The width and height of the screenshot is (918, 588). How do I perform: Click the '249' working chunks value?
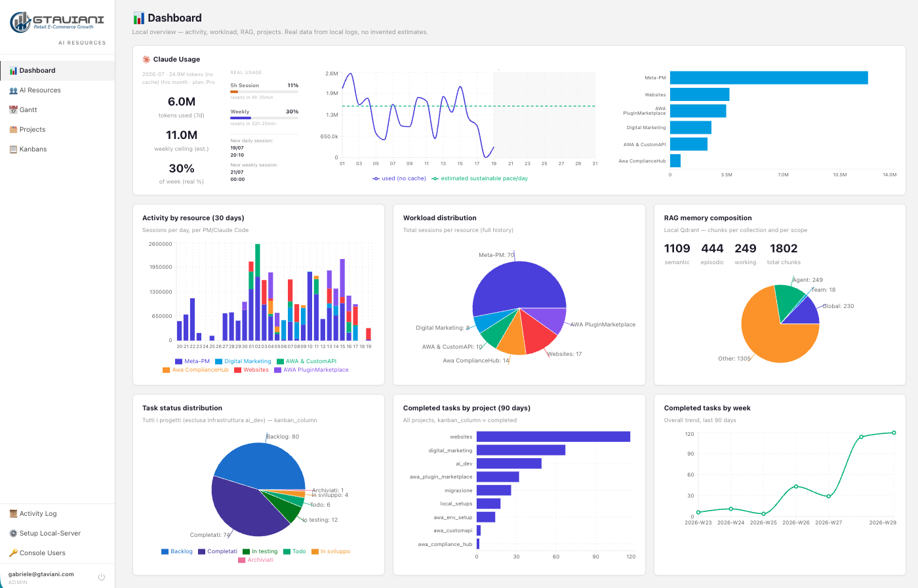click(x=746, y=248)
